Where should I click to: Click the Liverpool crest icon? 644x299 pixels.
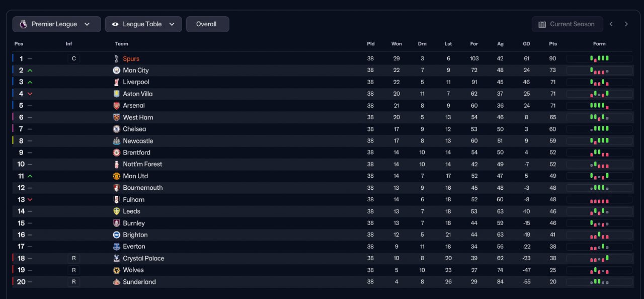click(x=117, y=82)
